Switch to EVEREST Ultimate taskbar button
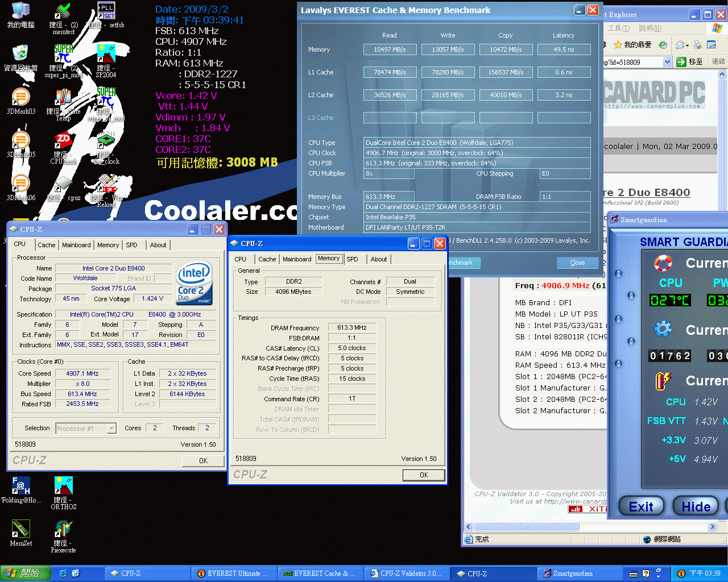This screenshot has width=728, height=582. pyautogui.click(x=234, y=573)
